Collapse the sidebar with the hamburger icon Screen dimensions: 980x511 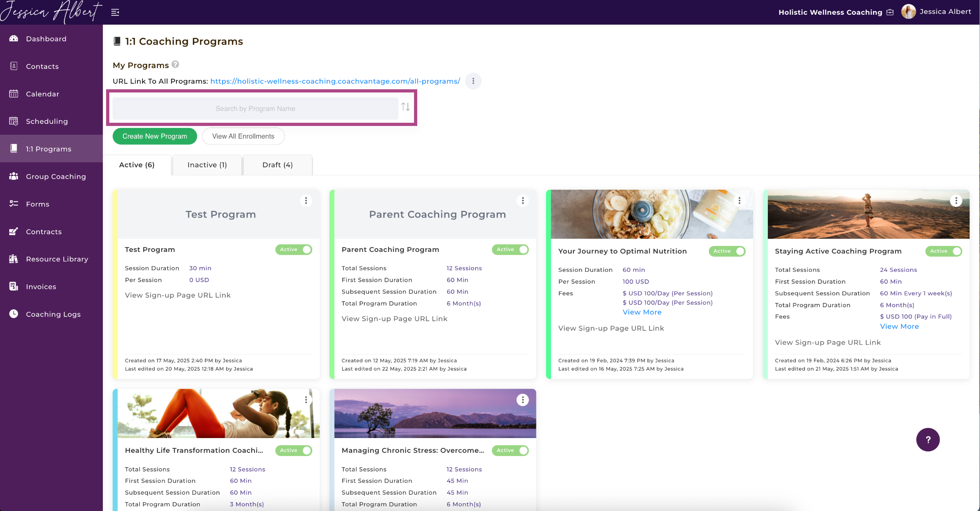115,12
